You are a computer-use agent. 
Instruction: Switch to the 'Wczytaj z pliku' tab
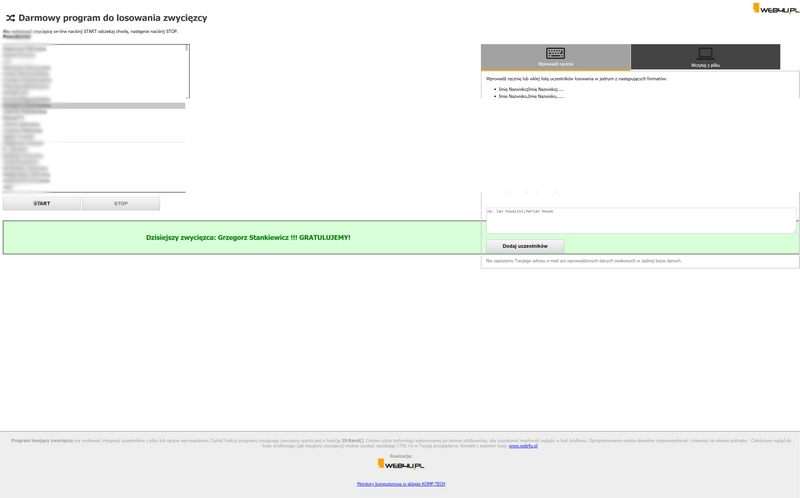705,64
